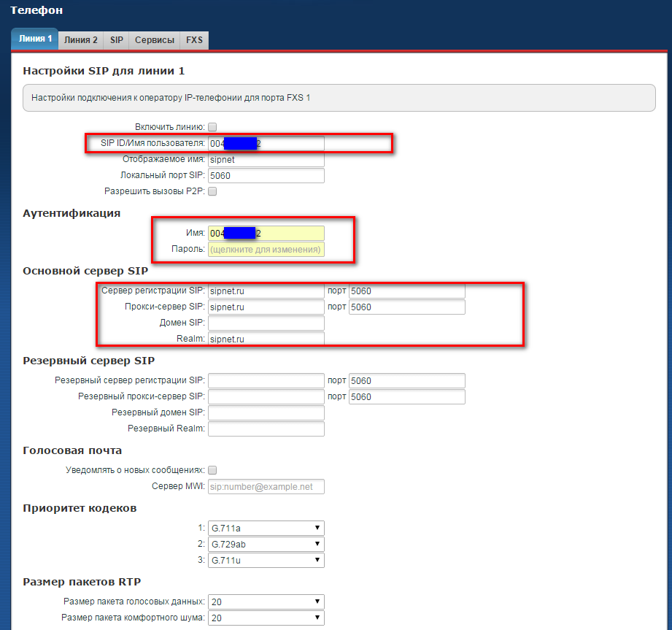Open the SIP tab

117,40
